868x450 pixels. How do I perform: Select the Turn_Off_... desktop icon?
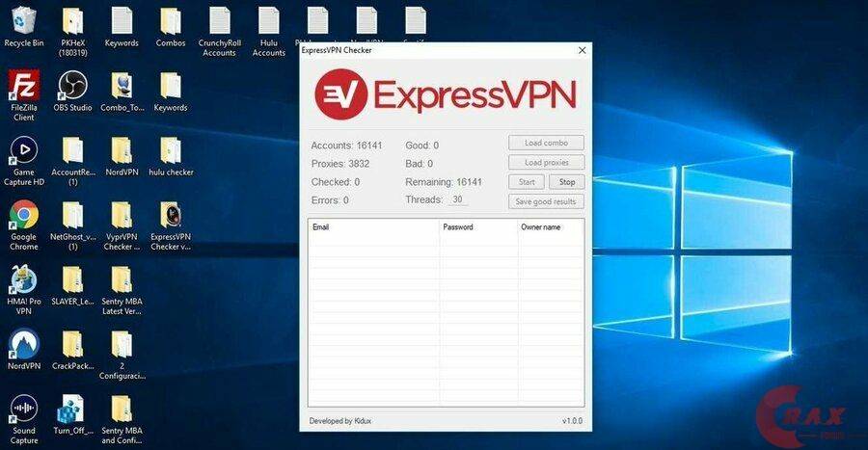[73, 414]
